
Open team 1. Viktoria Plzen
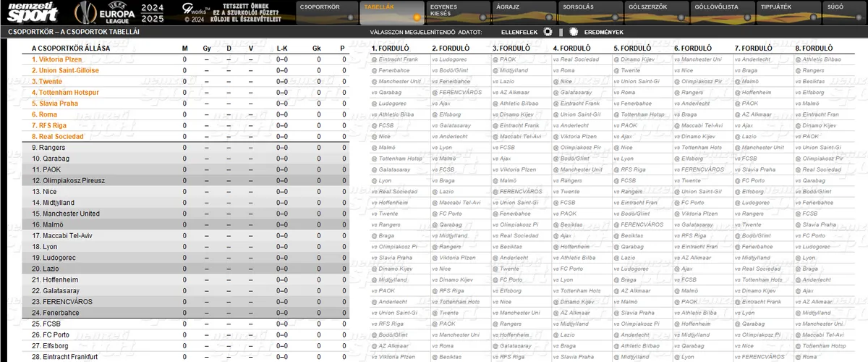(56, 59)
